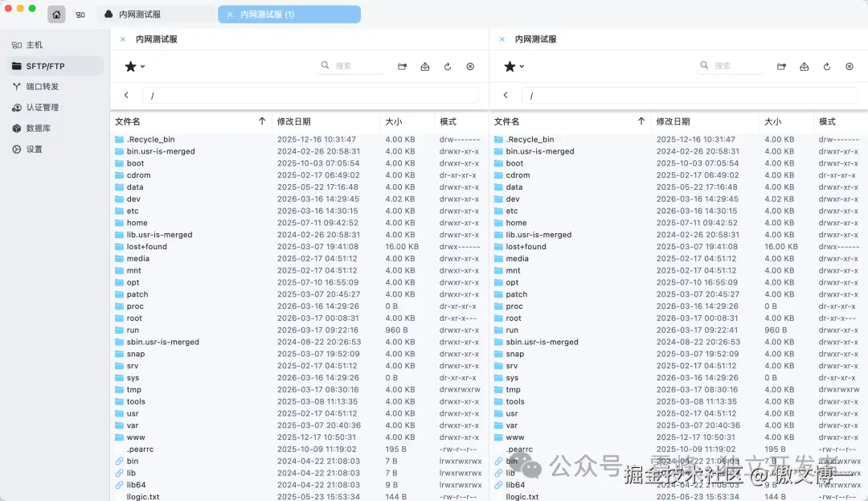Click the run folder icon in the right pane
This screenshot has height=501, width=868.
coord(498,330)
